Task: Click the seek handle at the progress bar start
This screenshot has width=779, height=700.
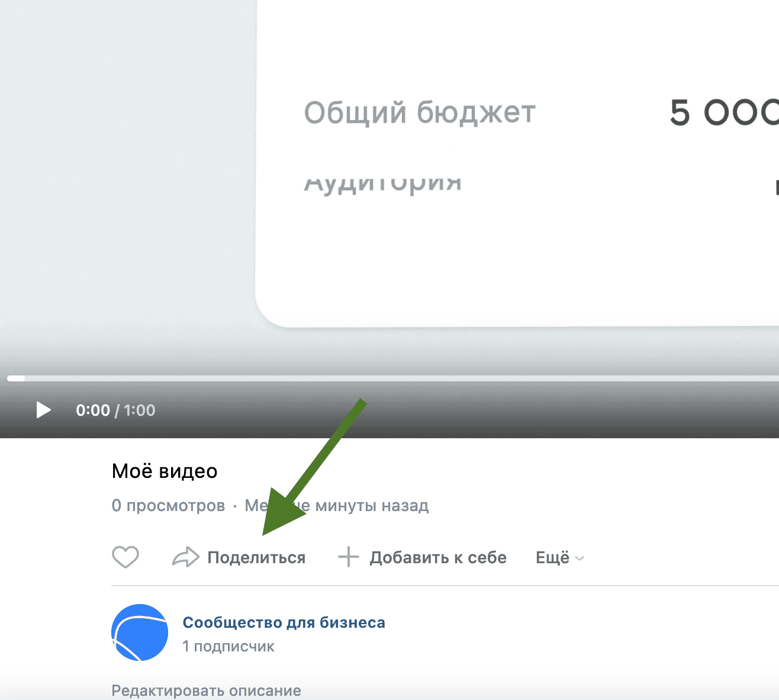Action: 16,378
